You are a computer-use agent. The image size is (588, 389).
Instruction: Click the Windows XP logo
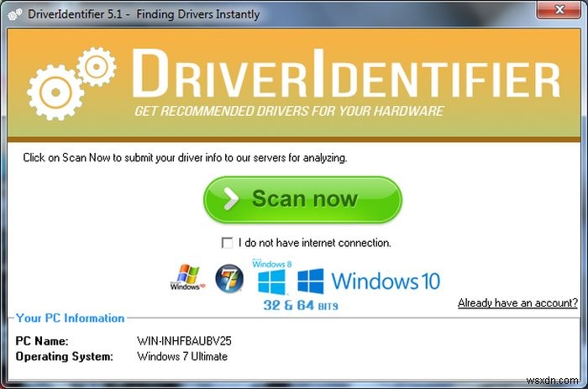[187, 277]
